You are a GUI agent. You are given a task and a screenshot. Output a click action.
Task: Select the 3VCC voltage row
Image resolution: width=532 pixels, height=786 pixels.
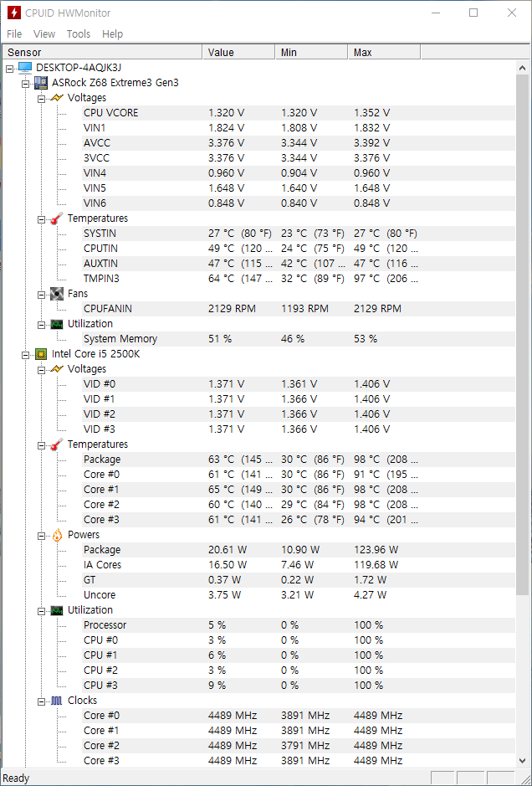click(x=299, y=158)
